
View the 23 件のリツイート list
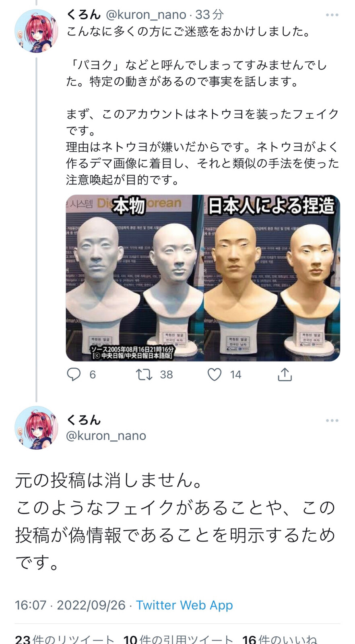(x=65, y=638)
